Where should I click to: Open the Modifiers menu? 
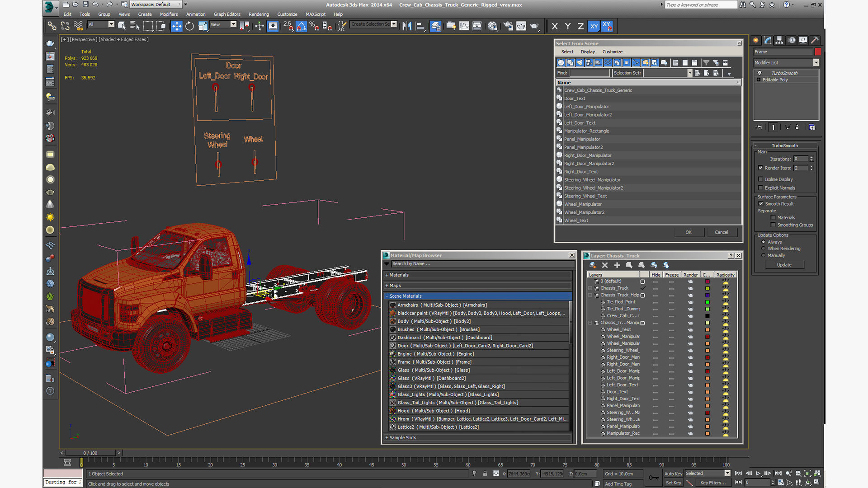[x=169, y=14]
